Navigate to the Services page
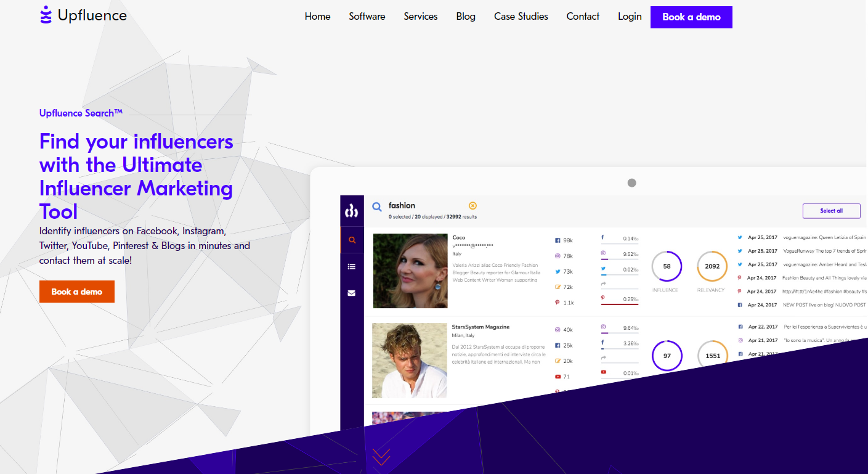 421,17
